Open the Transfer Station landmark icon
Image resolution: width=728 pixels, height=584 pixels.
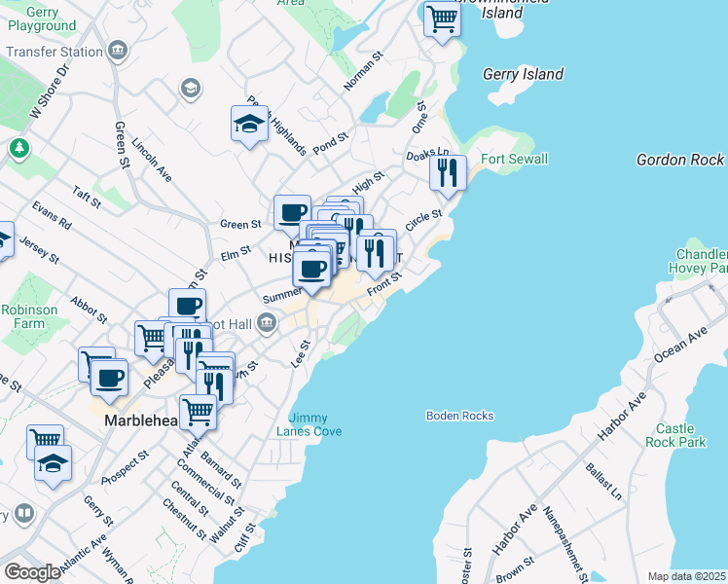coord(118,51)
